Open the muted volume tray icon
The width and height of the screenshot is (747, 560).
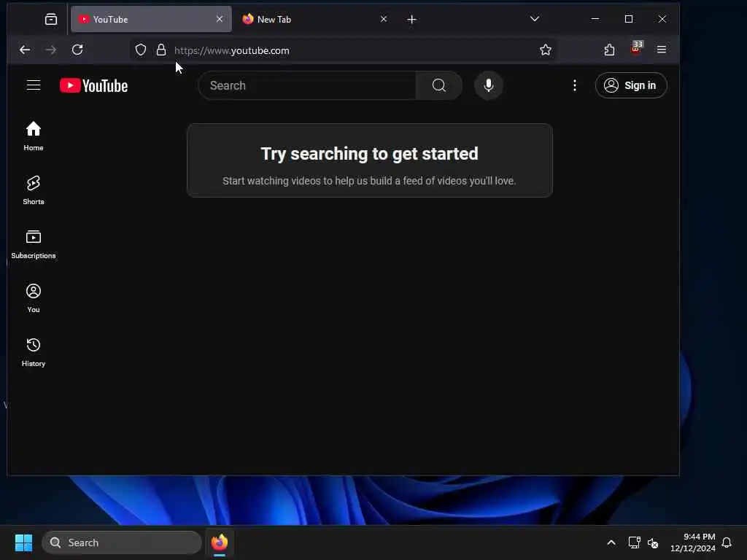coord(653,542)
